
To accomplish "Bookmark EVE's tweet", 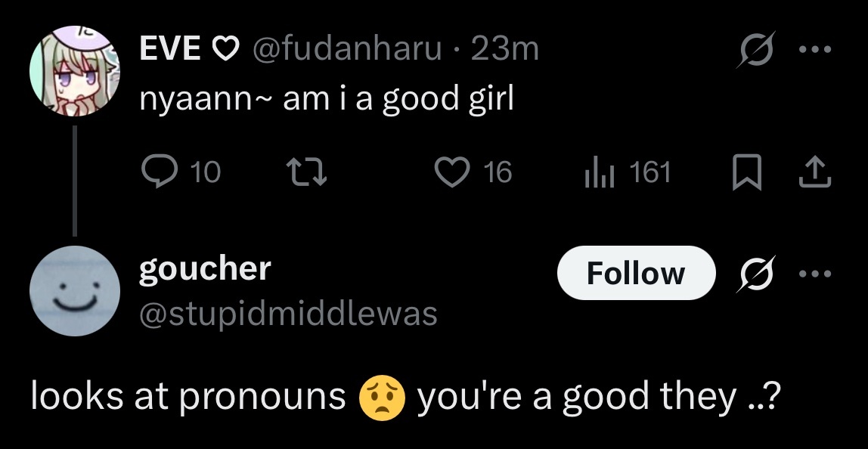I will coord(747,172).
